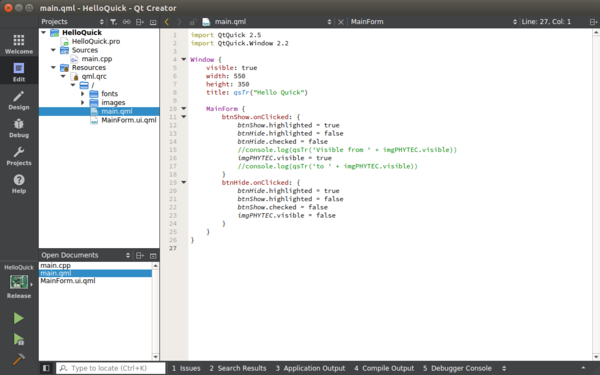This screenshot has width=600, height=375.
Task: Open the Search Results pane
Action: coord(238,368)
